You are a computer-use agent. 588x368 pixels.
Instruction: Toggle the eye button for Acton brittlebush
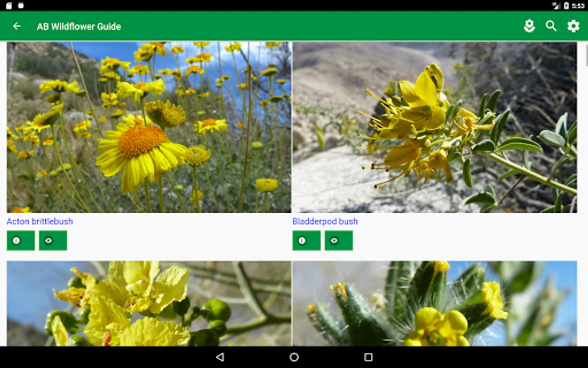[x=53, y=240]
